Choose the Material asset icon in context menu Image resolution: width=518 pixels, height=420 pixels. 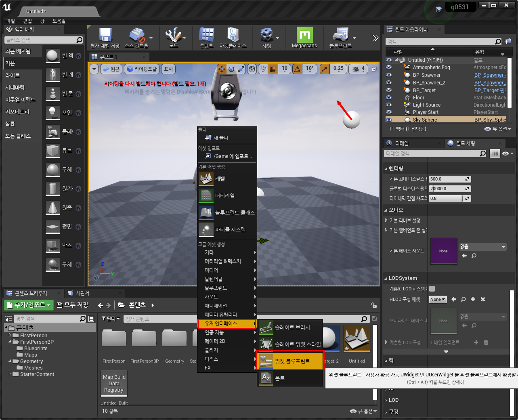pos(206,195)
